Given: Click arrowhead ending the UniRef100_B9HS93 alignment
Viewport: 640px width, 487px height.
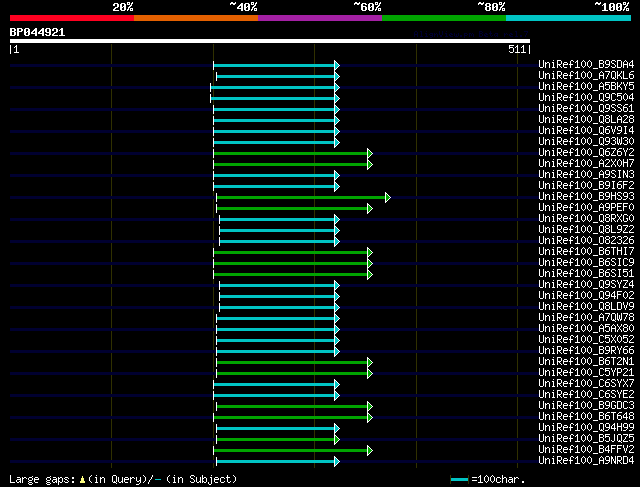Looking at the screenshot, I should [388, 198].
